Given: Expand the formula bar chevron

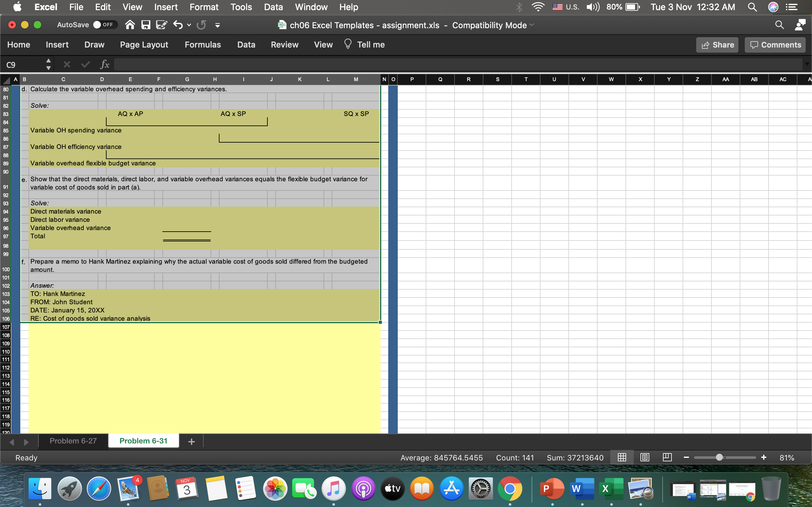Looking at the screenshot, I should [x=807, y=64].
